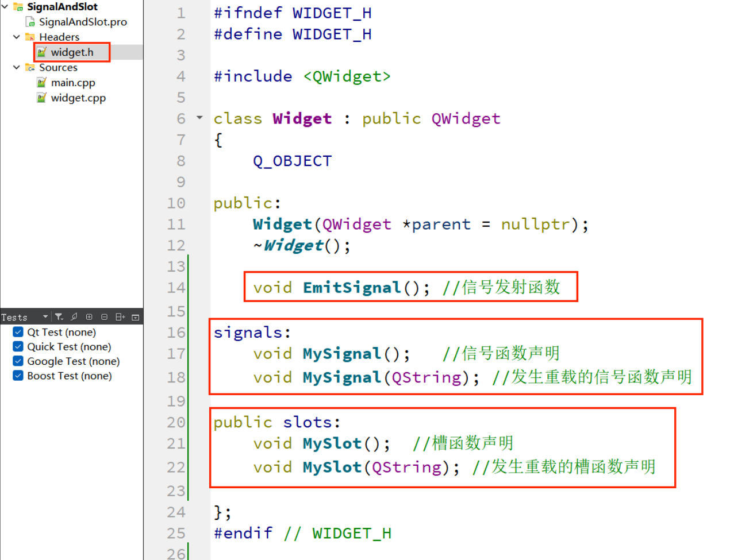Image resolution: width=753 pixels, height=560 pixels.
Task: Collapse the Headers folder chevron
Action: pos(17,37)
